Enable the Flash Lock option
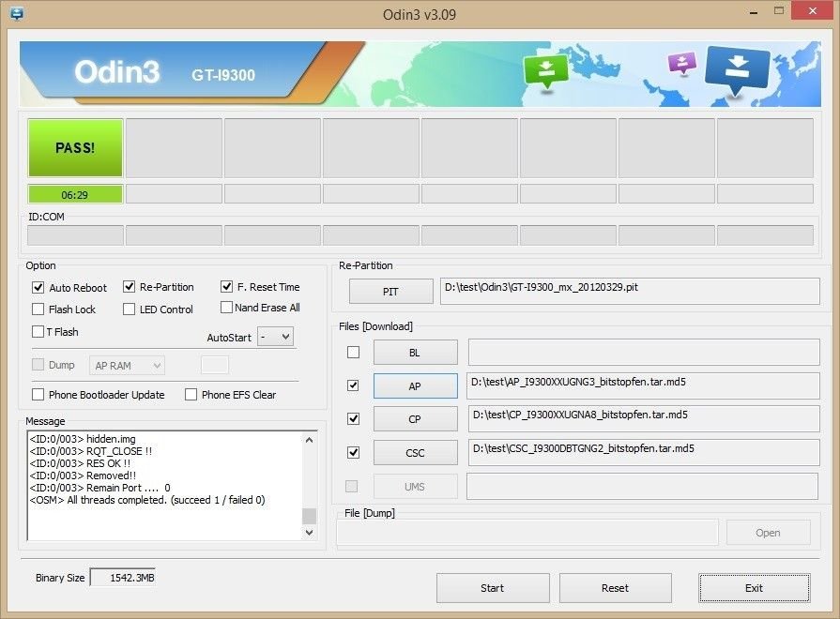 coord(38,309)
